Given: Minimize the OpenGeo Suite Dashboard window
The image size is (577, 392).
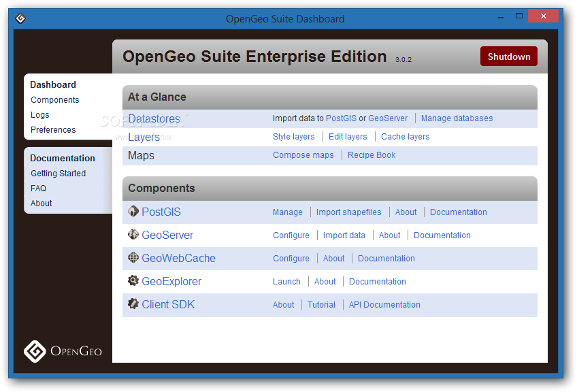Looking at the screenshot, I should pos(501,17).
